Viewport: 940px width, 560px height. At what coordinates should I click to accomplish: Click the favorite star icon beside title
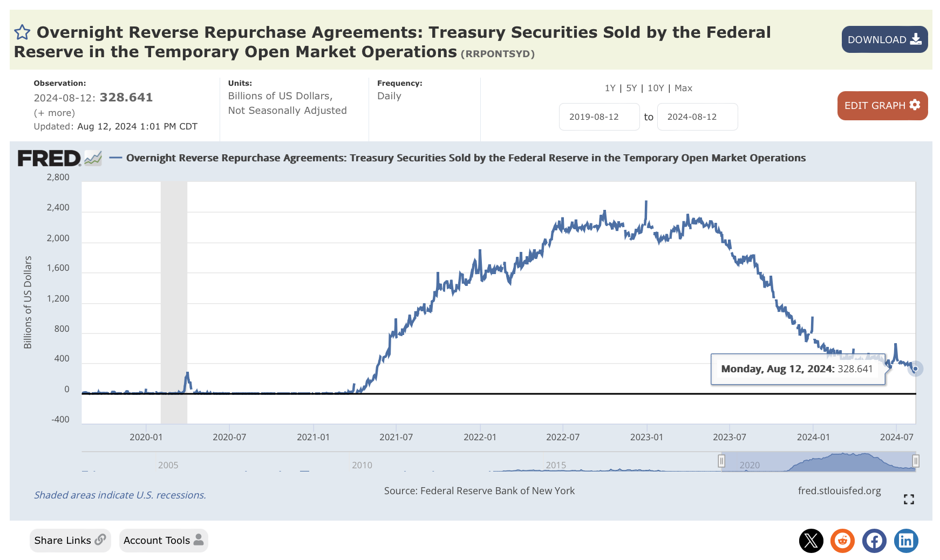(x=22, y=32)
